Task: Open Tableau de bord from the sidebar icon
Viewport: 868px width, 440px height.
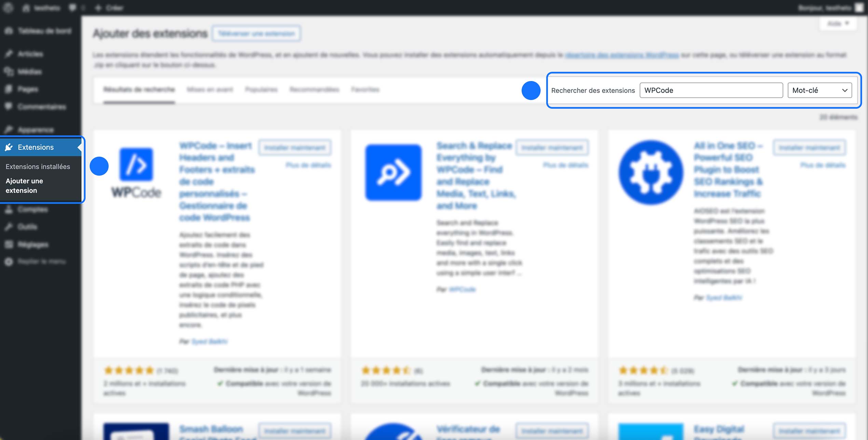Action: pyautogui.click(x=9, y=31)
